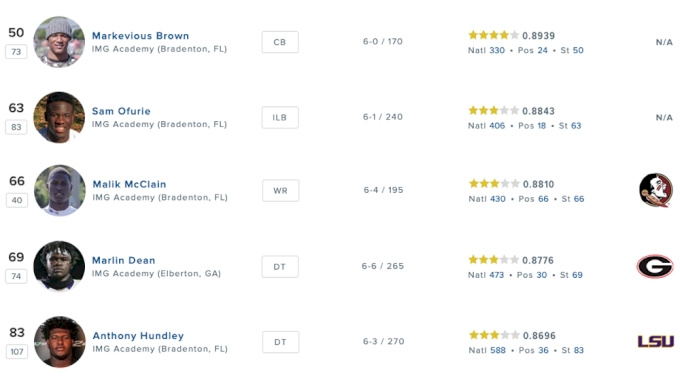Click Marlin Dean's DT position badge

click(x=280, y=267)
